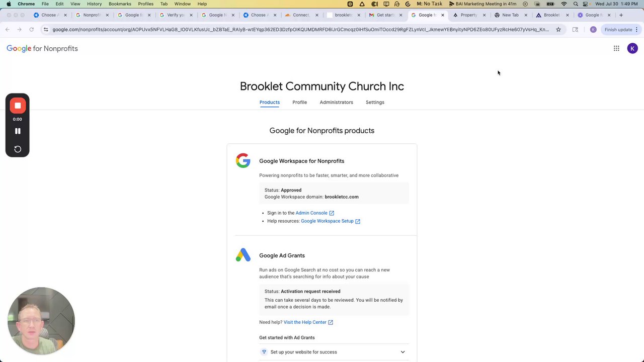
Task: Open a new browser tab with the plus icon
Action: 621,15
